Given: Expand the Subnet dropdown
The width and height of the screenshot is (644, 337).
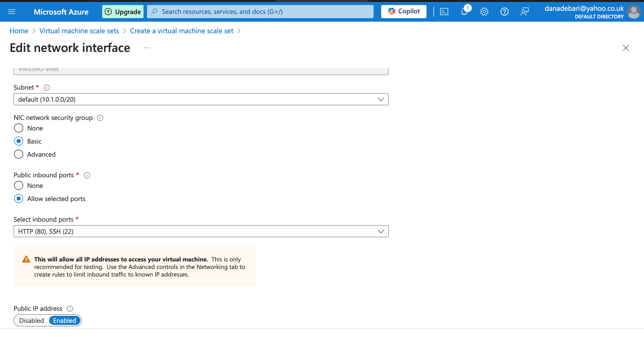Looking at the screenshot, I should [201, 99].
